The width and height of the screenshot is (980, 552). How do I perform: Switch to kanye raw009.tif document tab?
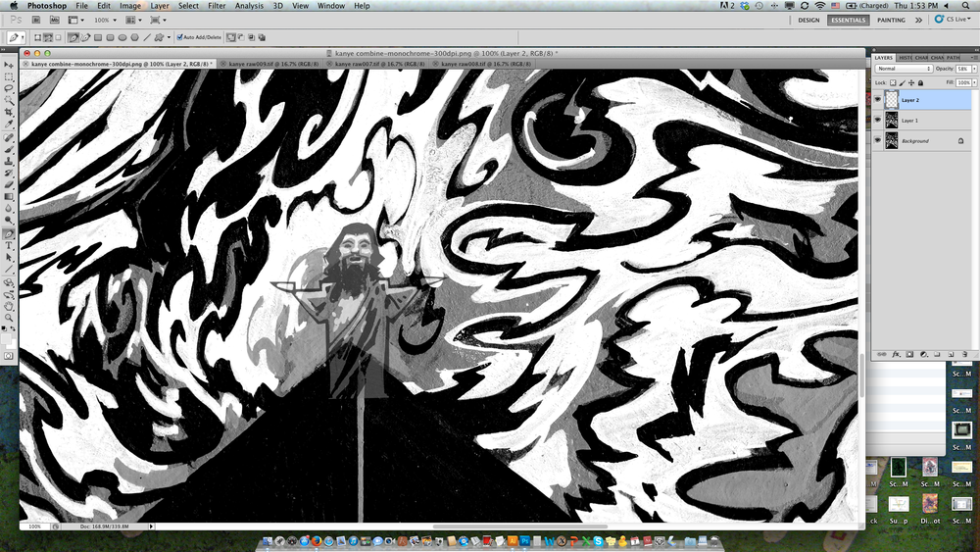tap(273, 64)
